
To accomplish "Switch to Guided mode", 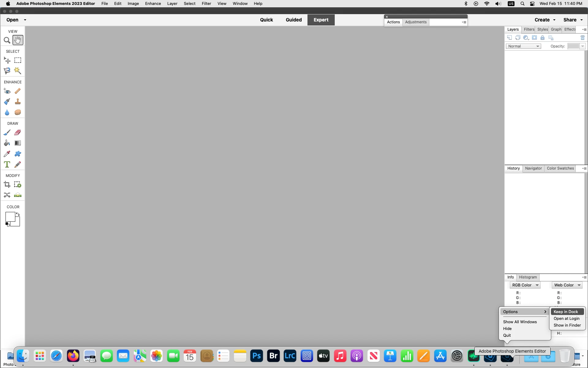I will click(293, 20).
